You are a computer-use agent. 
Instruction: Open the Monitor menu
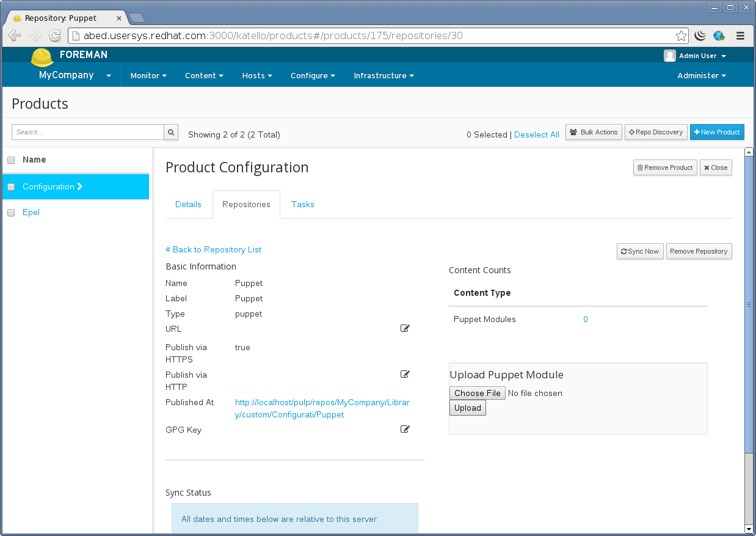(148, 76)
